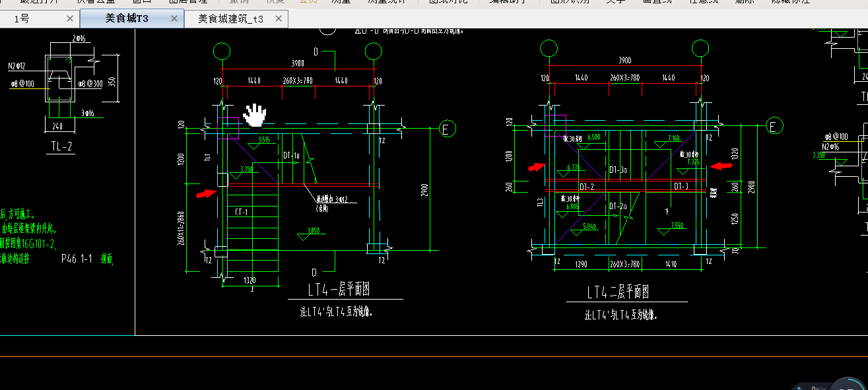The image size is (868, 390).
Task: Select the DT-2a label
Action: point(618,207)
